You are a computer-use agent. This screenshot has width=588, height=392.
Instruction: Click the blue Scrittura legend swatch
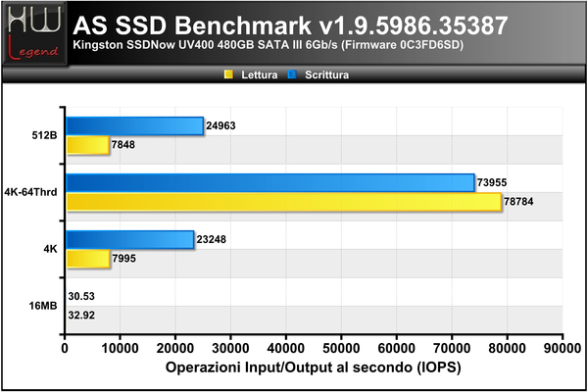[292, 74]
